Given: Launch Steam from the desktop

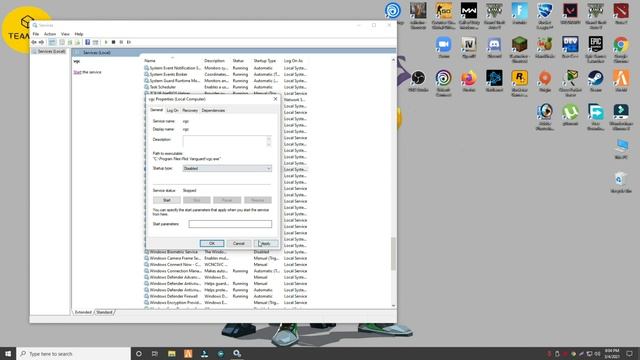Looking at the screenshot, I should coord(596,81).
